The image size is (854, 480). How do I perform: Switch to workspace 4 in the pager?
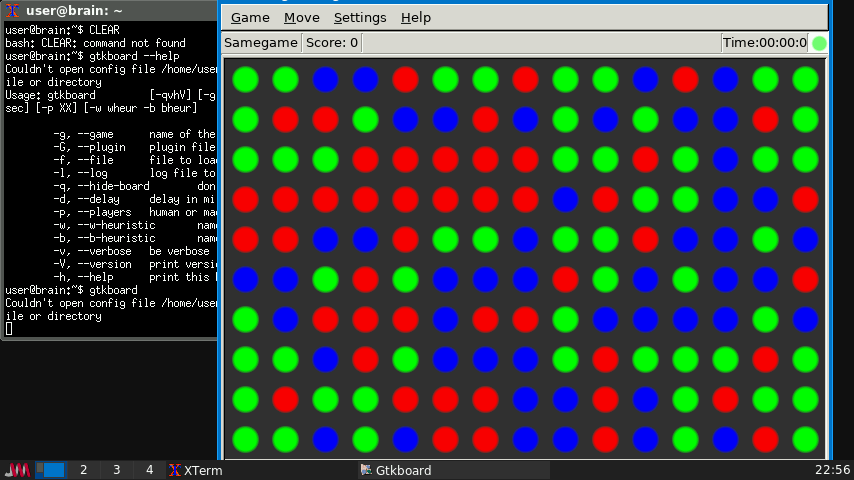tap(149, 470)
